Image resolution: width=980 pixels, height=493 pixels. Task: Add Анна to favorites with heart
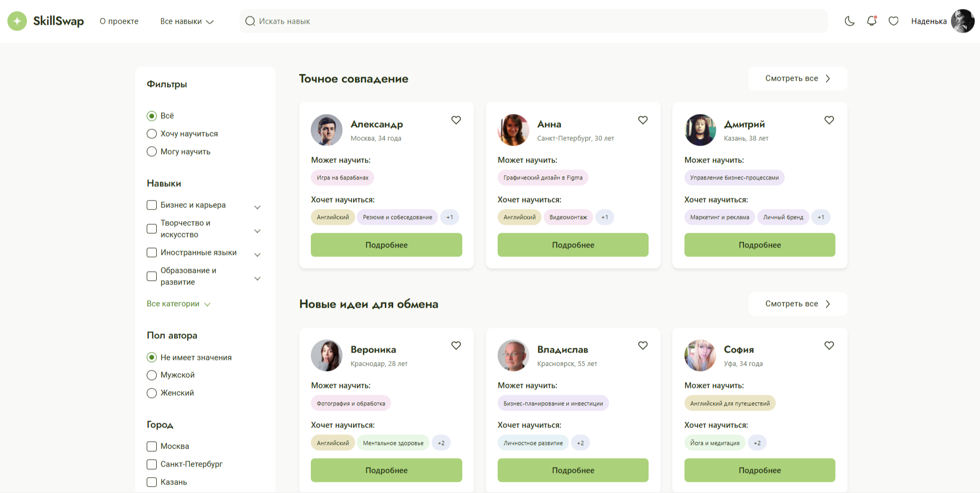643,120
